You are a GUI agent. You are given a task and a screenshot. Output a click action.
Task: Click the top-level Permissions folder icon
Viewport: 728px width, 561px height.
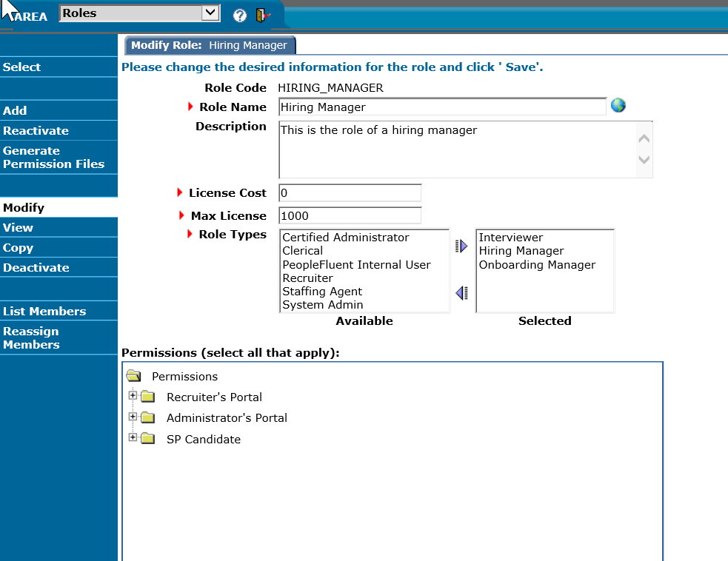click(x=134, y=375)
